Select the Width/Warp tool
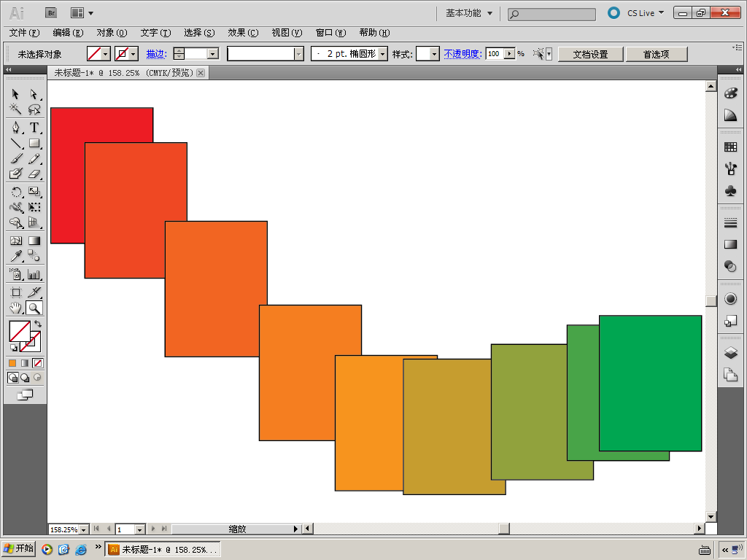Screen dimensions: 747x560 16,207
